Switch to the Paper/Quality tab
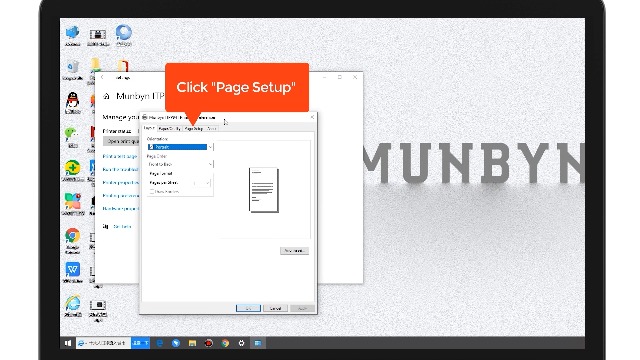This screenshot has width=640, height=360. (x=169, y=129)
